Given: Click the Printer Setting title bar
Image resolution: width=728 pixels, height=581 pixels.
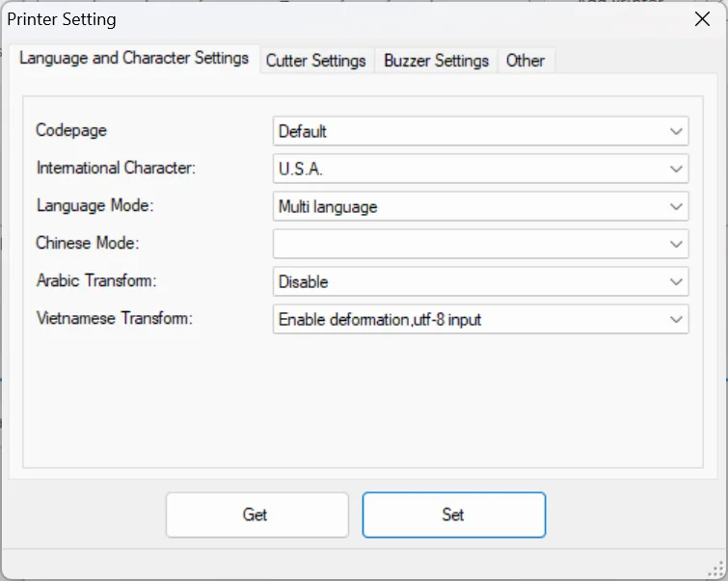Looking at the screenshot, I should 289,18.
